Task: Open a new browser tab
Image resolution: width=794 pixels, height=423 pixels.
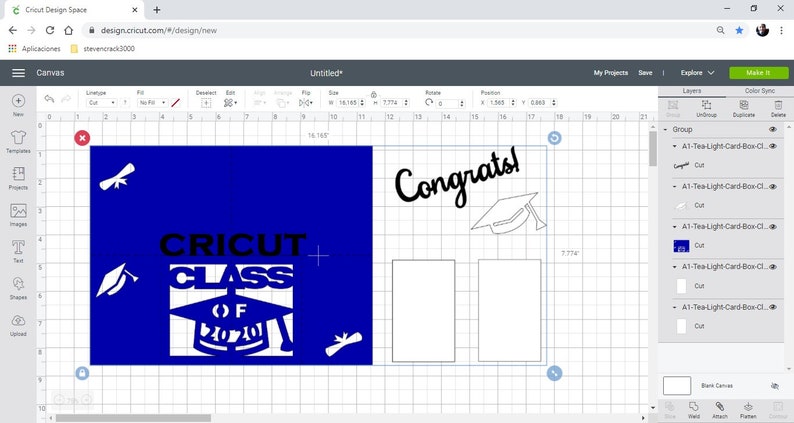Action: tap(157, 10)
